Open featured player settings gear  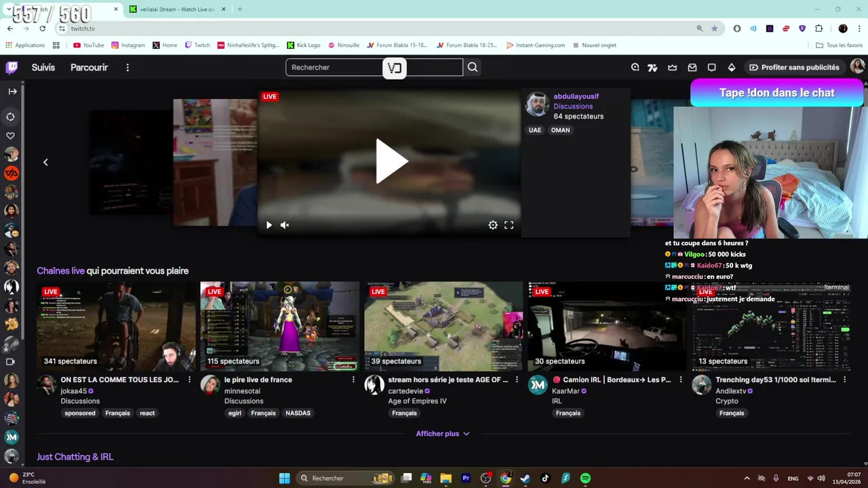[x=493, y=225]
